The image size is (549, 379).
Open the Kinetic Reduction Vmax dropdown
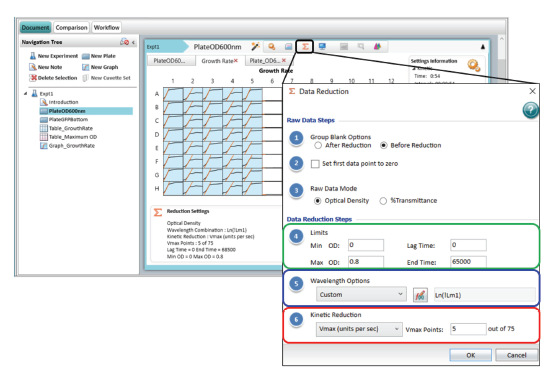click(x=359, y=329)
